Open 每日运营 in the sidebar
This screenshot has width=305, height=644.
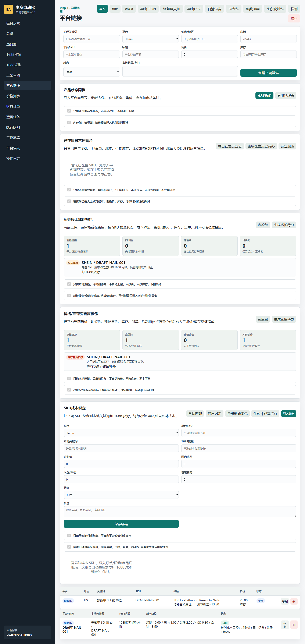pyautogui.click(x=28, y=23)
